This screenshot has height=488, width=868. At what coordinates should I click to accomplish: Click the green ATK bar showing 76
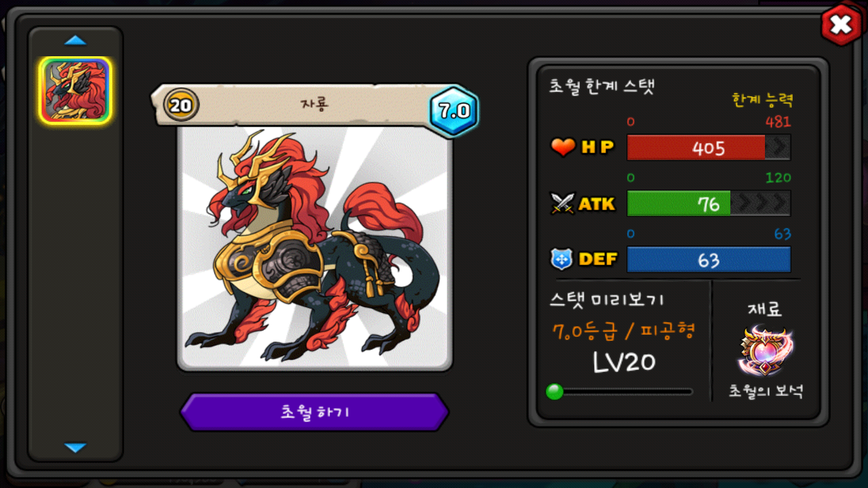[709, 203]
